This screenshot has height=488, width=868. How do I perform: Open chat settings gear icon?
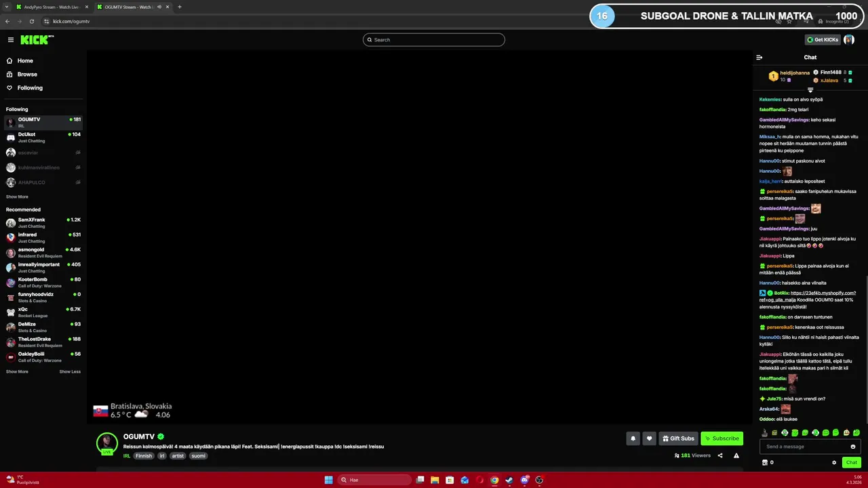click(x=834, y=463)
